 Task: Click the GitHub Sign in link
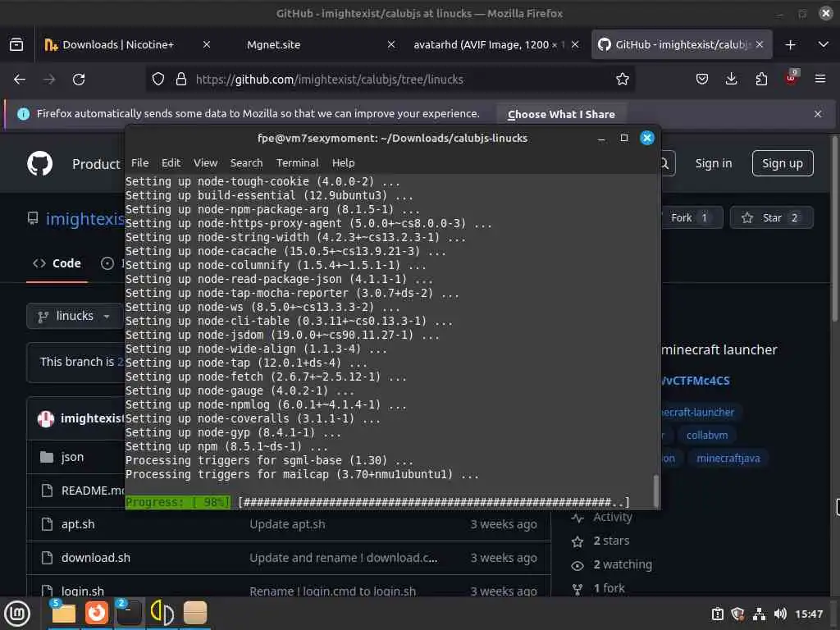(713, 163)
